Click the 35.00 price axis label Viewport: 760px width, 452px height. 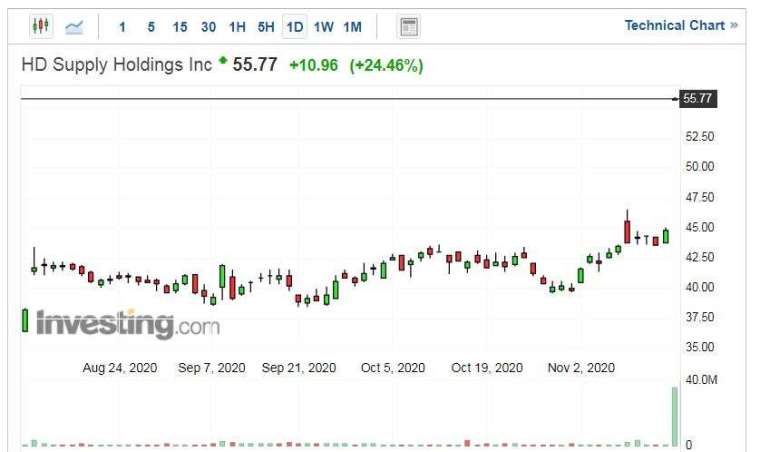point(699,347)
